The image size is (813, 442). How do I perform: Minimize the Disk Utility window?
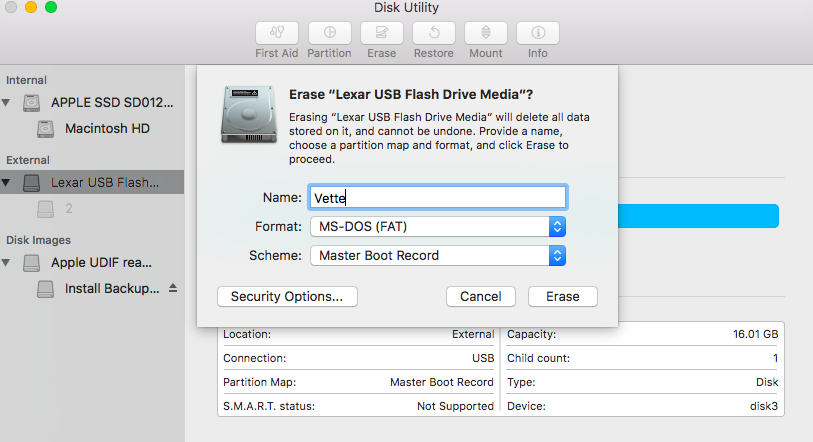click(x=31, y=7)
